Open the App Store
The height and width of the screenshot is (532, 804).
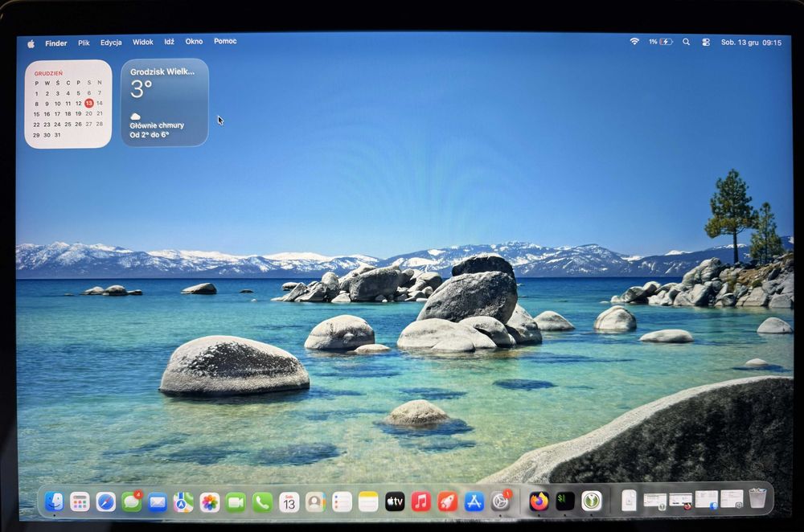point(474,502)
